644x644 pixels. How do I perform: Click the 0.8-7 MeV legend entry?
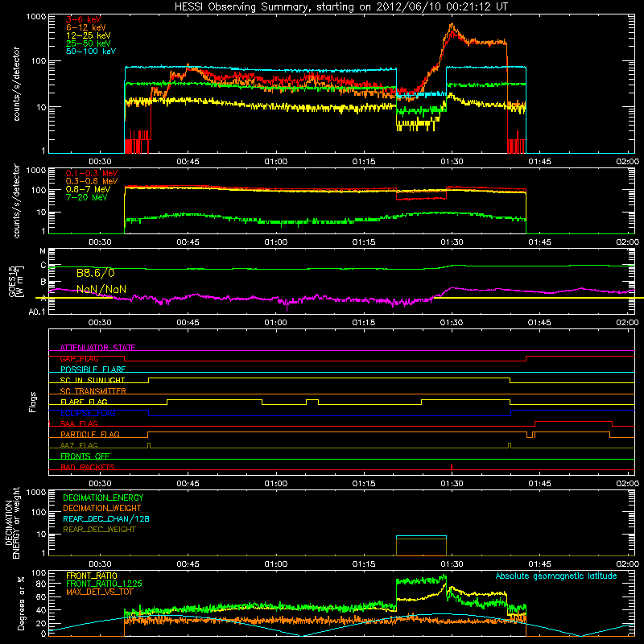[88, 189]
